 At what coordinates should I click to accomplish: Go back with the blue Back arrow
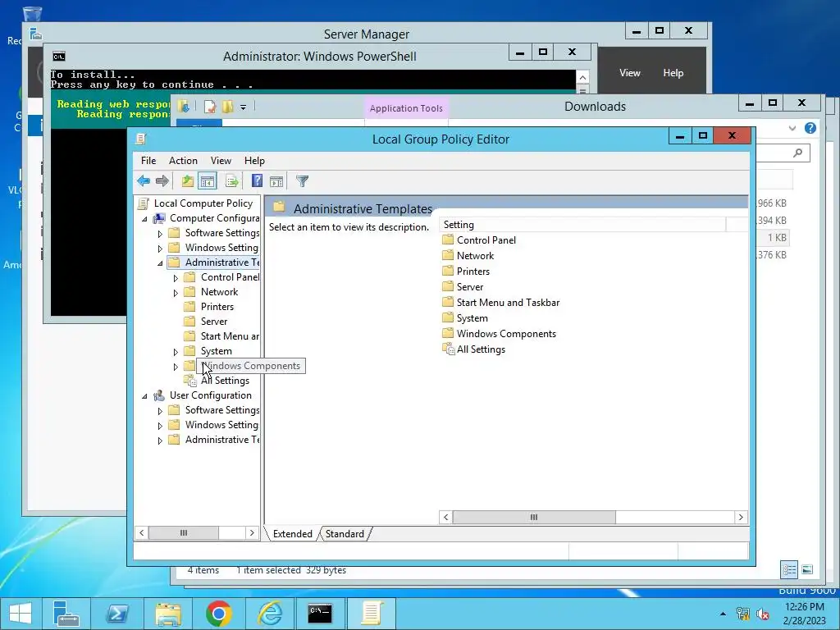click(144, 181)
